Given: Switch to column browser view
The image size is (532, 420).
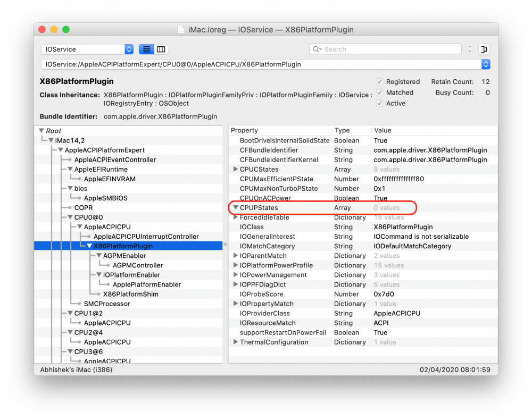Looking at the screenshot, I should (161, 49).
